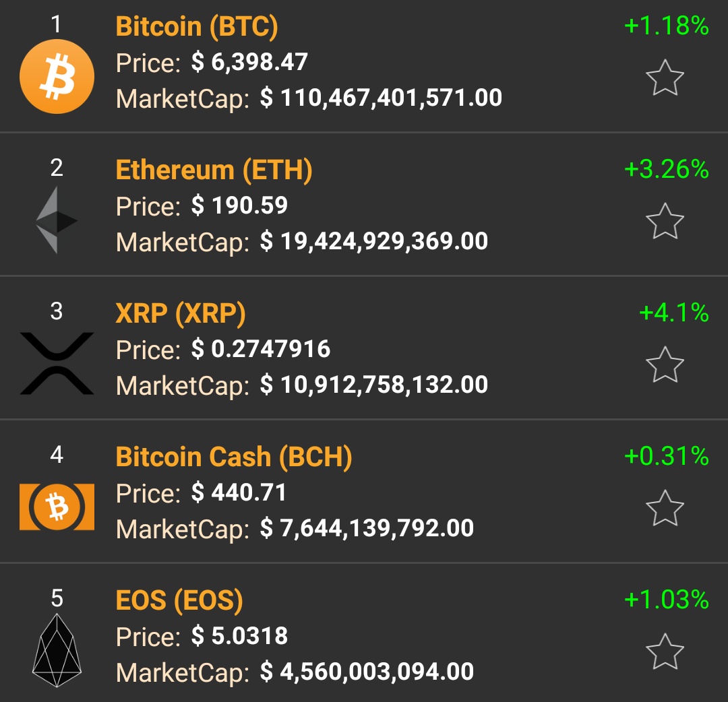Viewport: 728px width, 702px height.
Task: Click the Bitcoin coin logo
Action: tap(57, 76)
